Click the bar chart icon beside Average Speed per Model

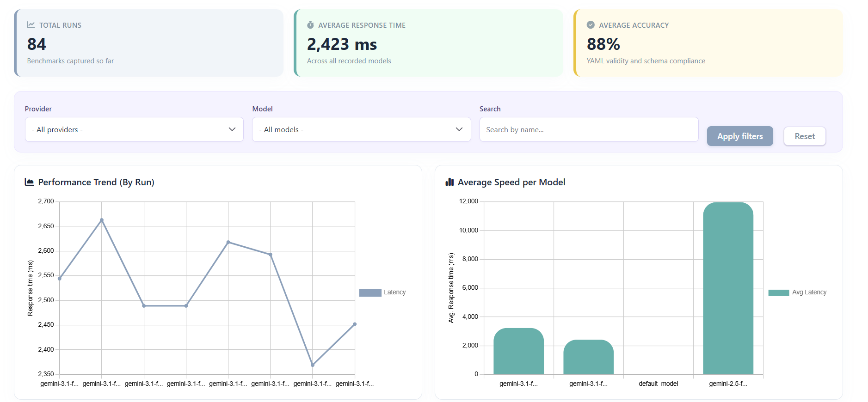pyautogui.click(x=449, y=182)
